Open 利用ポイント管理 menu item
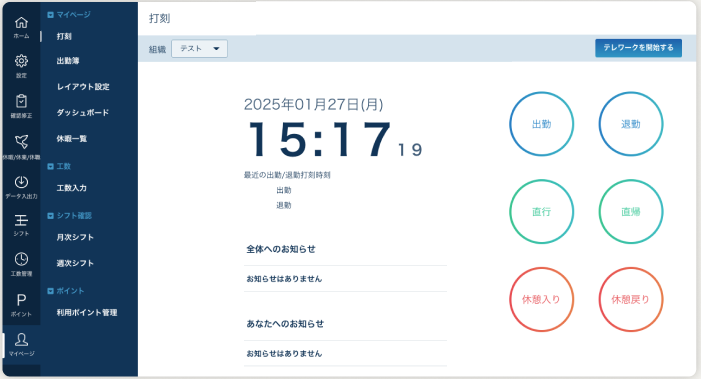The image size is (701, 379). point(87,312)
